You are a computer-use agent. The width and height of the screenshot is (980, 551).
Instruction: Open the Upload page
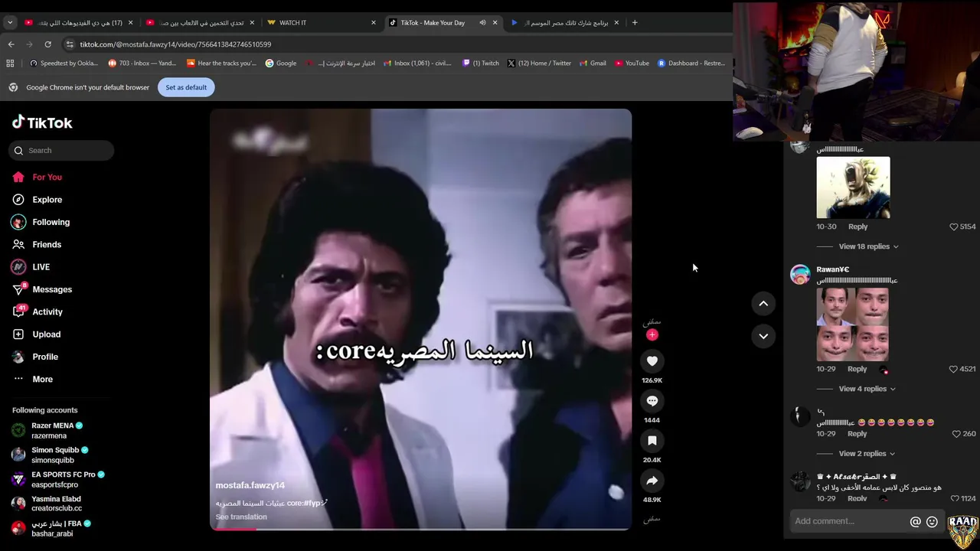point(36,334)
